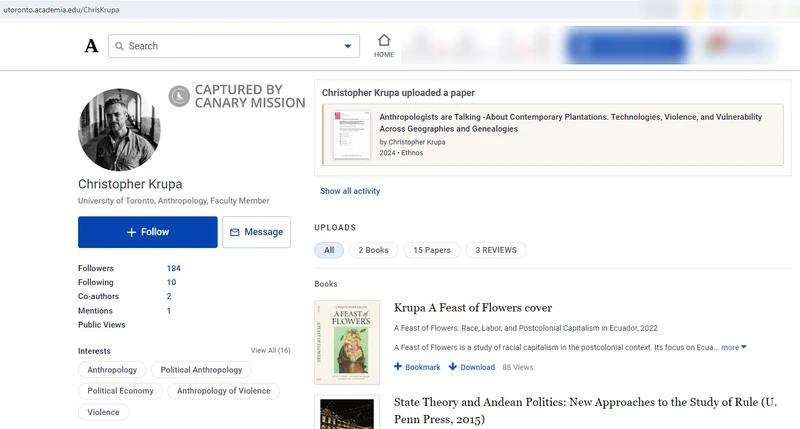800x429 pixels.
Task: Switch to the 2 Books tab
Action: (x=373, y=250)
